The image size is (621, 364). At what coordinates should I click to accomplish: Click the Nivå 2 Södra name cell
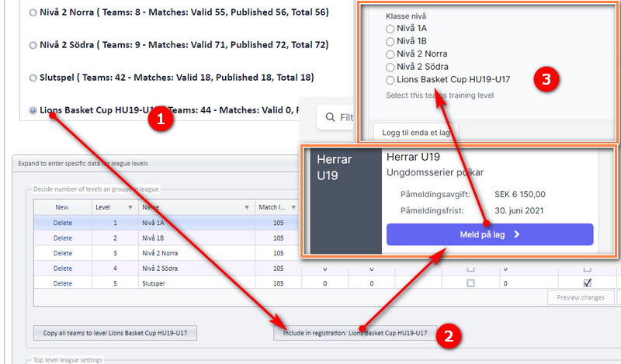(x=196, y=269)
